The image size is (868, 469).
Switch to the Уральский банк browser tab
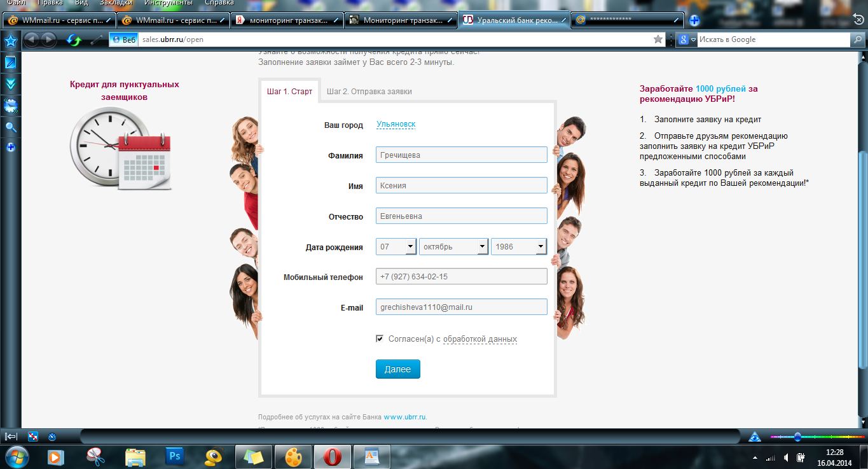pos(513,20)
